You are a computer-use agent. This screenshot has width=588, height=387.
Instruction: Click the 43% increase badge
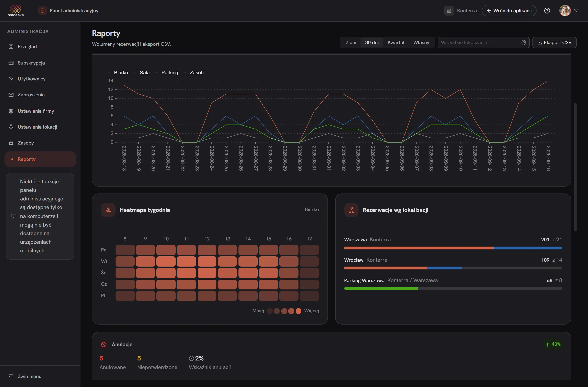coord(553,344)
